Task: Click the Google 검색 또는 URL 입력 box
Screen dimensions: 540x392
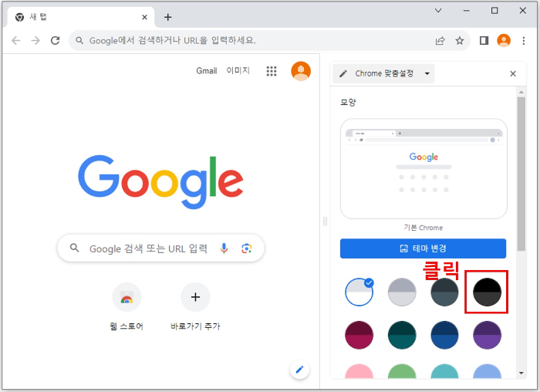Action: [160, 248]
